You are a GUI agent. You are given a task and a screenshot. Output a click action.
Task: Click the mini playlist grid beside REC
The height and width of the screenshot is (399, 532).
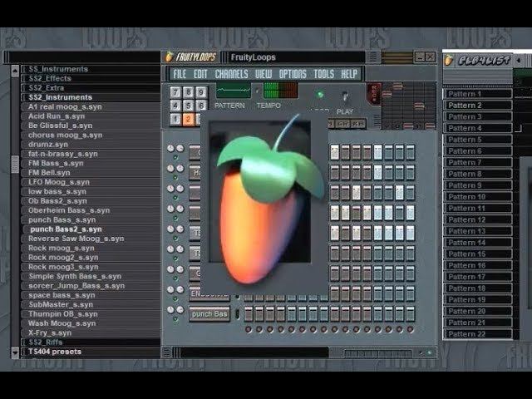408,106
